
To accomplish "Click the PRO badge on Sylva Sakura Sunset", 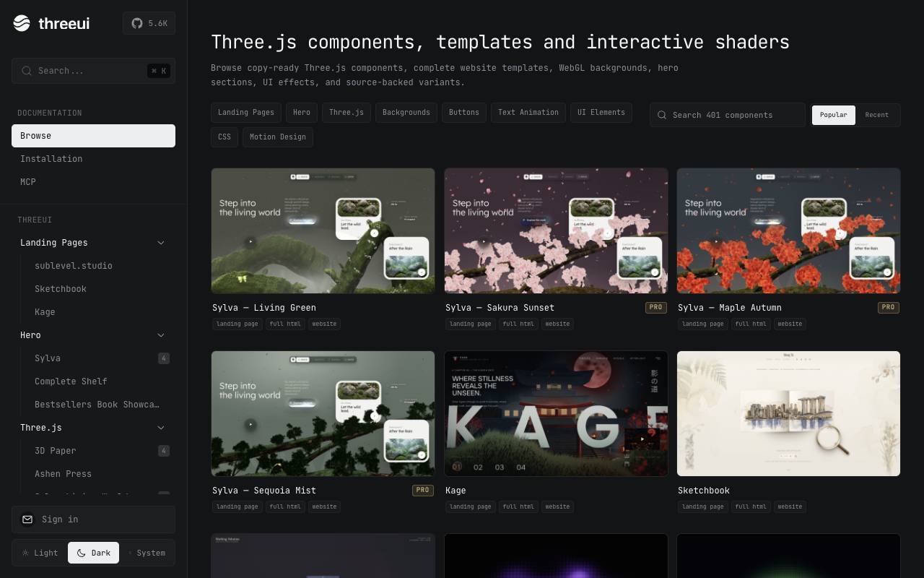I will [x=655, y=308].
